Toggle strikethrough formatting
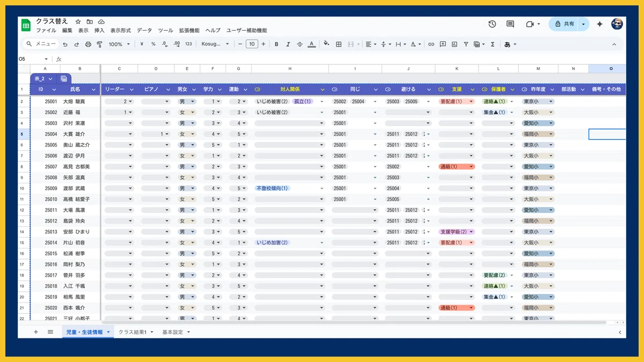Image resolution: width=644 pixels, height=362 pixels. point(299,44)
